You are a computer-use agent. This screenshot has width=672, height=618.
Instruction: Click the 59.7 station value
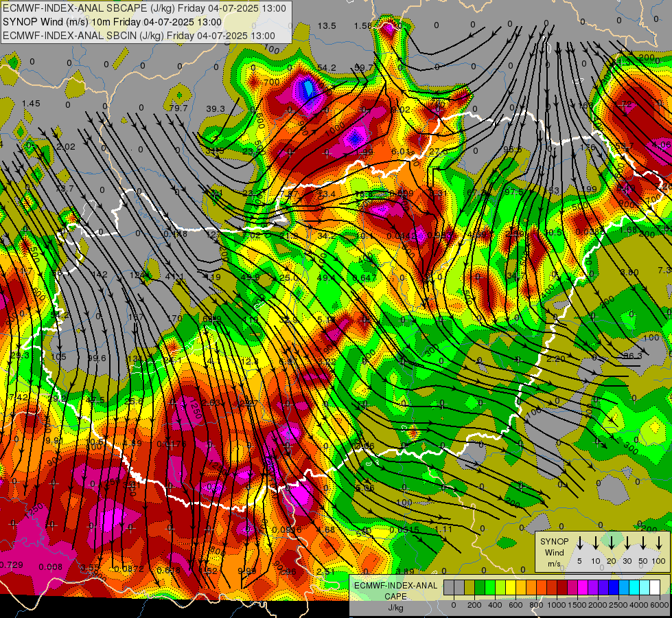(364, 67)
